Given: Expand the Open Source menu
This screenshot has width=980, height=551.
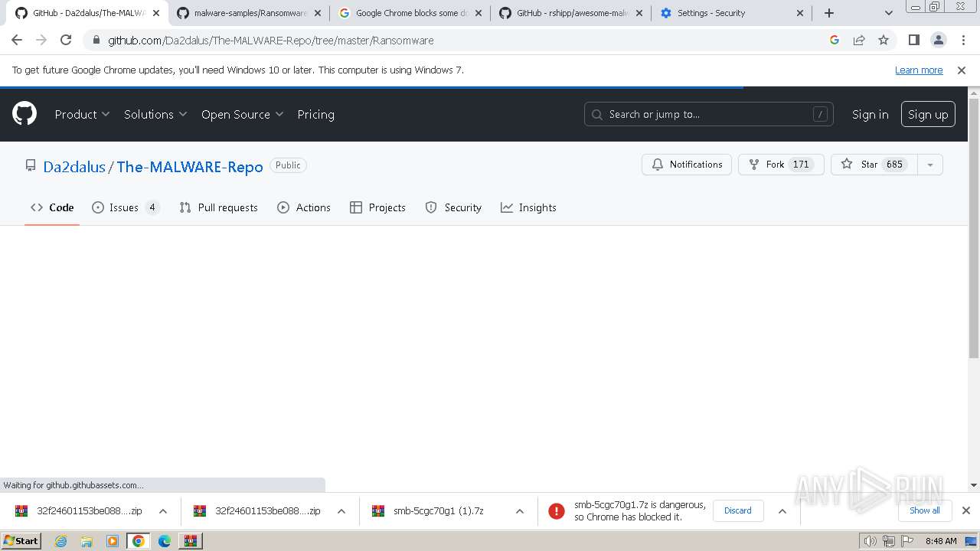Looking at the screenshot, I should coord(242,114).
